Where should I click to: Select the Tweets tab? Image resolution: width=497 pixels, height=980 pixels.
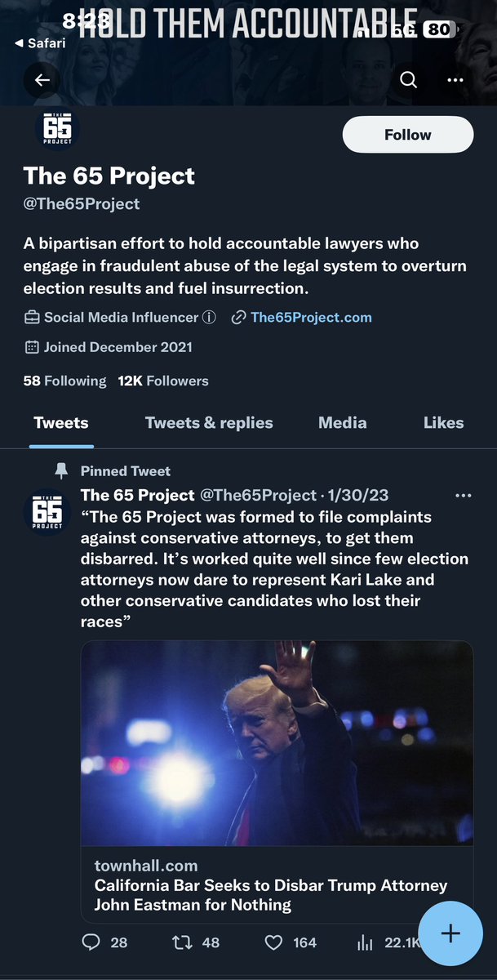tap(61, 423)
